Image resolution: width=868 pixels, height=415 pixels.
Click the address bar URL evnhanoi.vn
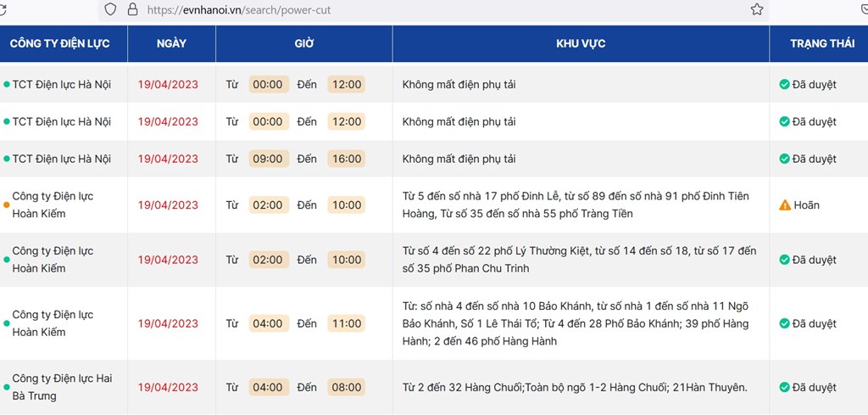tap(238, 10)
